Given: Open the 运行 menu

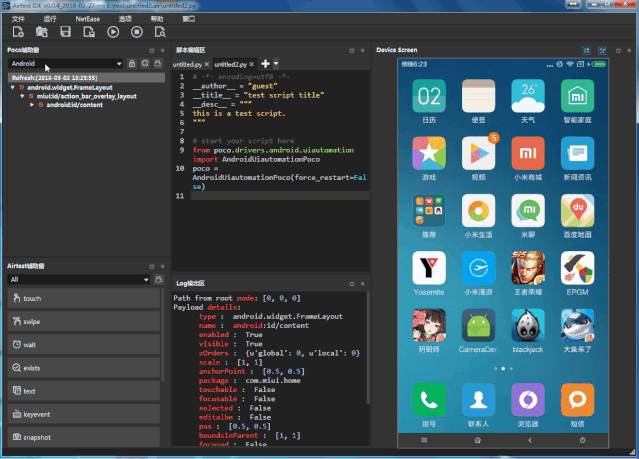Looking at the screenshot, I should coord(50,19).
